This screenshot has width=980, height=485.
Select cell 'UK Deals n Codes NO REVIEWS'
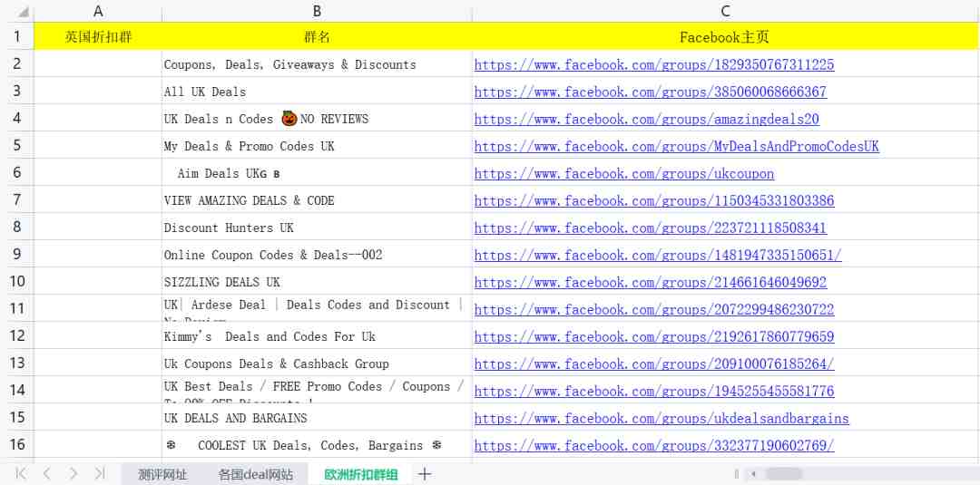[x=317, y=119]
